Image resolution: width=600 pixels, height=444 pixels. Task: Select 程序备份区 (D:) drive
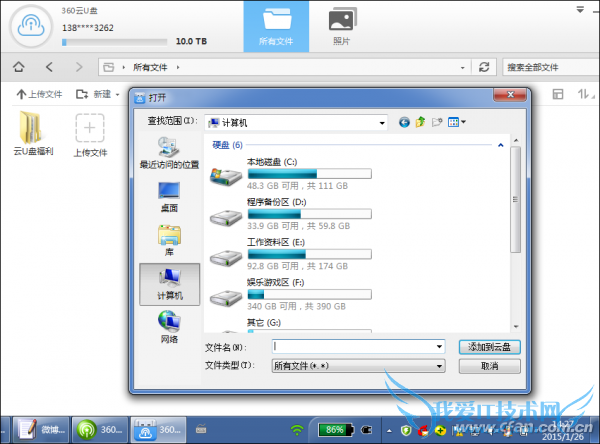(291, 214)
